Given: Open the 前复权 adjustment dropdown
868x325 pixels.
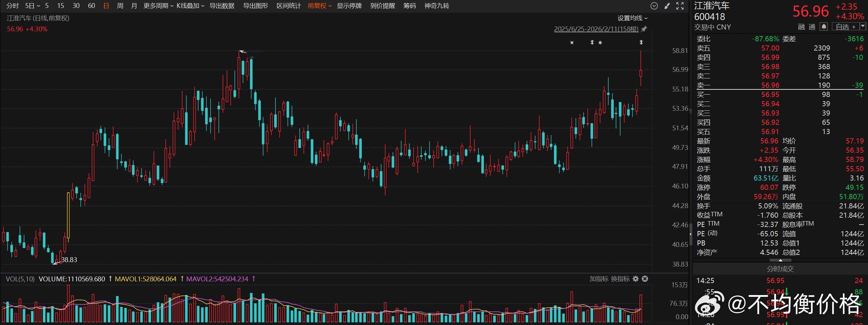Looking at the screenshot, I should (x=320, y=6).
